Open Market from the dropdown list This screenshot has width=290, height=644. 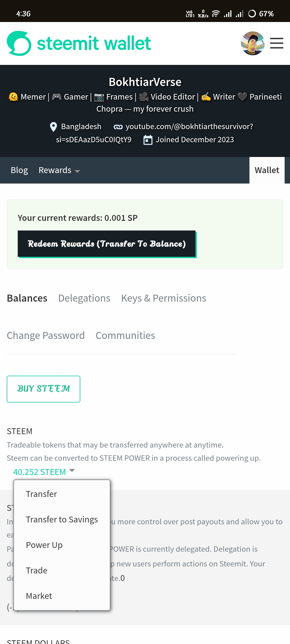pos(39,596)
